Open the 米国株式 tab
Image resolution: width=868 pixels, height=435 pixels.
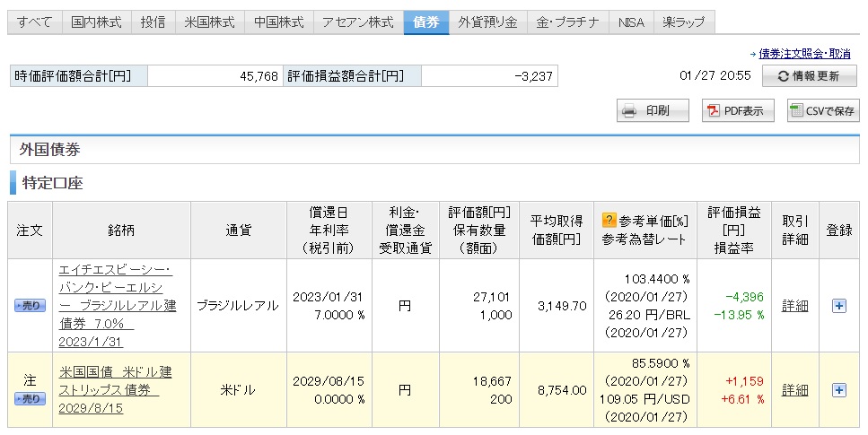coord(210,22)
